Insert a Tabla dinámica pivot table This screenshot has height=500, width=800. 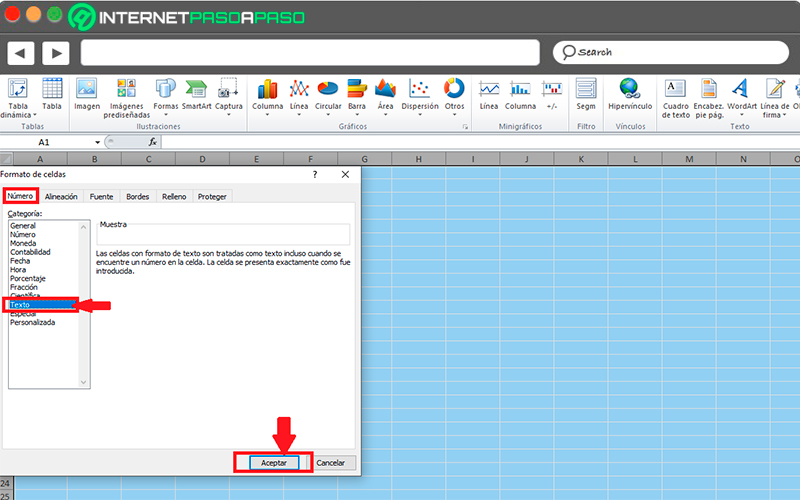pyautogui.click(x=18, y=98)
